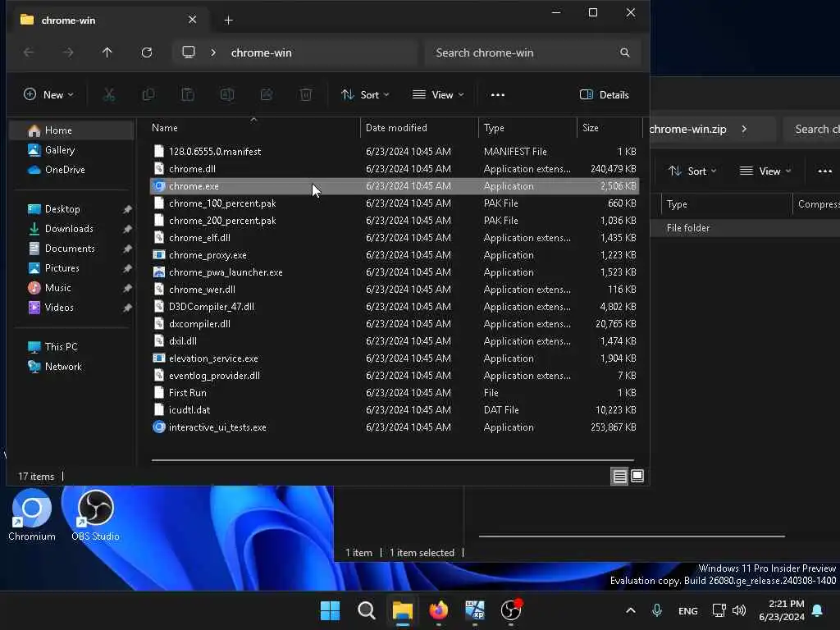Click chrome-win in the address bar path

(261, 52)
